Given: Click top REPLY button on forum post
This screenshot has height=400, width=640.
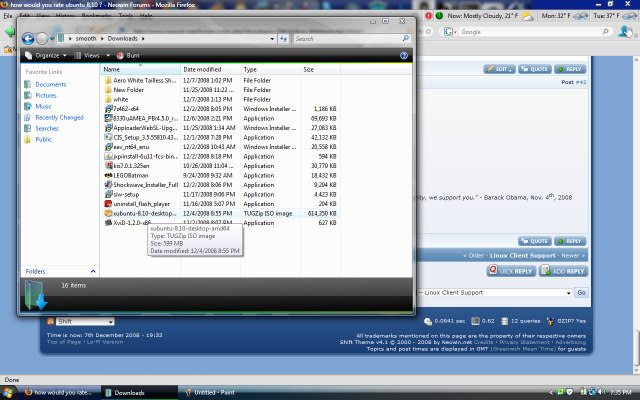Looking at the screenshot, I should point(570,69).
